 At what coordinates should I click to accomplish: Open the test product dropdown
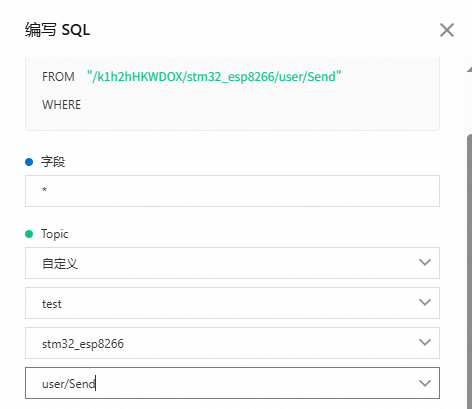coord(232,303)
